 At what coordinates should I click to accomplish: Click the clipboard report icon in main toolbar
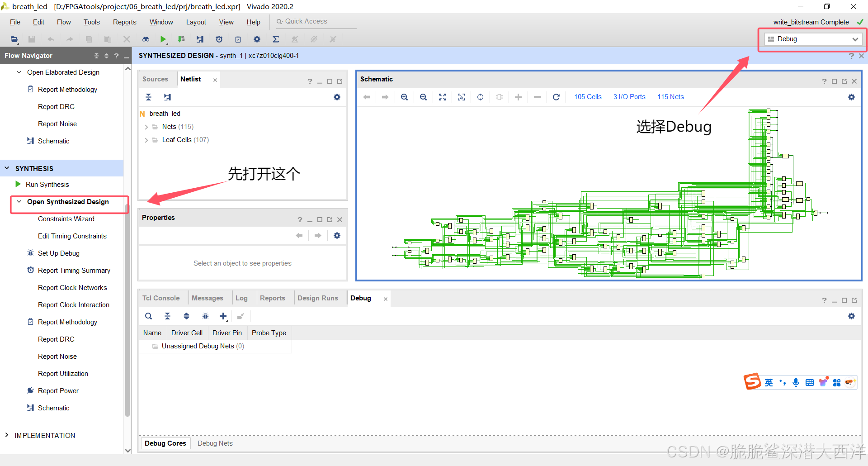tap(238, 39)
